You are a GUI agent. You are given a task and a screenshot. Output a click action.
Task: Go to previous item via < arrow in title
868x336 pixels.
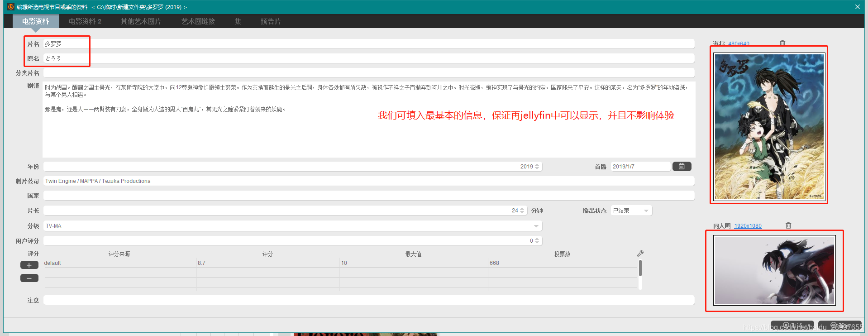tap(93, 7)
